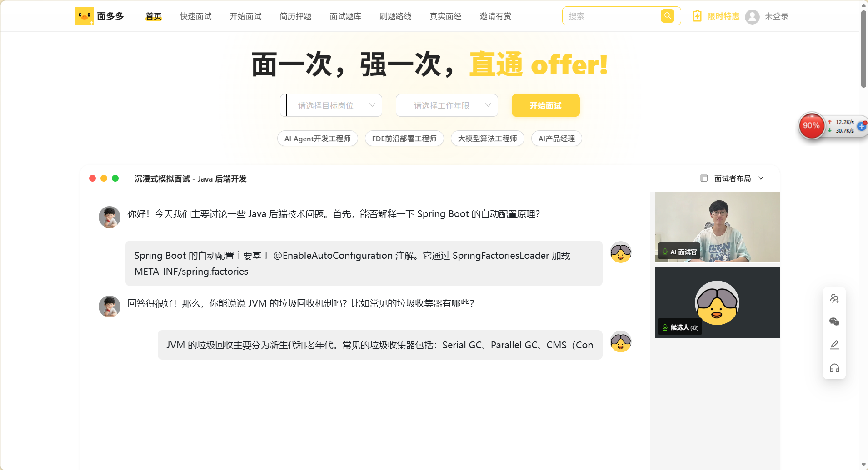Image resolution: width=868 pixels, height=470 pixels.
Task: Open 真实面经 in navigation
Action: click(446, 16)
